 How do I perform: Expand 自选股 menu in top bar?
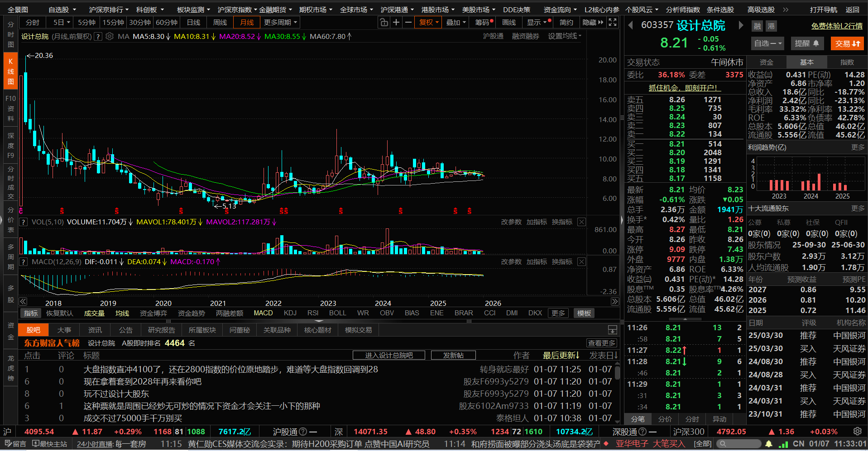pyautogui.click(x=62, y=9)
